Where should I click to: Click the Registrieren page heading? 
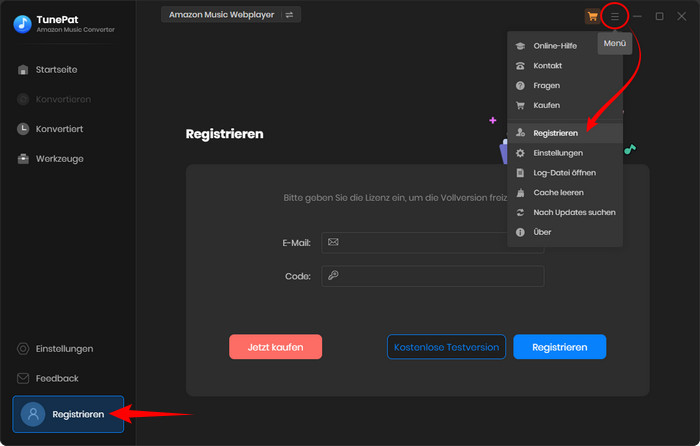225,134
